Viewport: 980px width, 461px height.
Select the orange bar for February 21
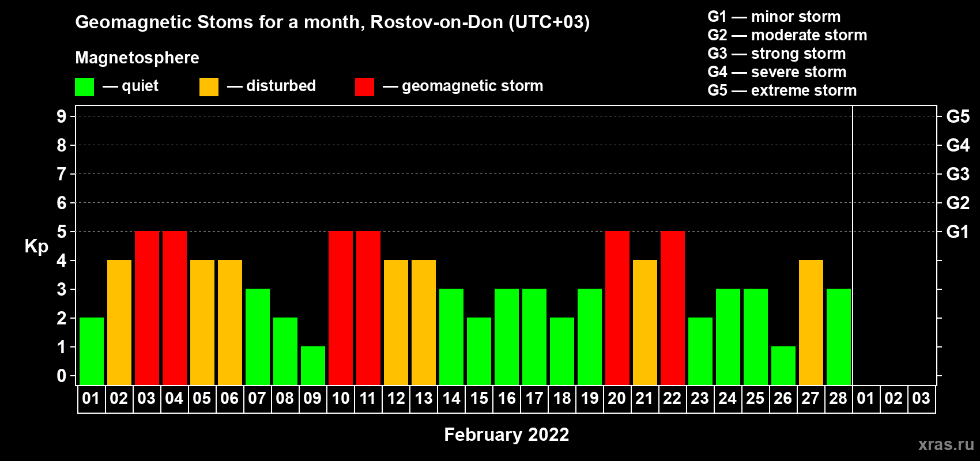(645, 322)
